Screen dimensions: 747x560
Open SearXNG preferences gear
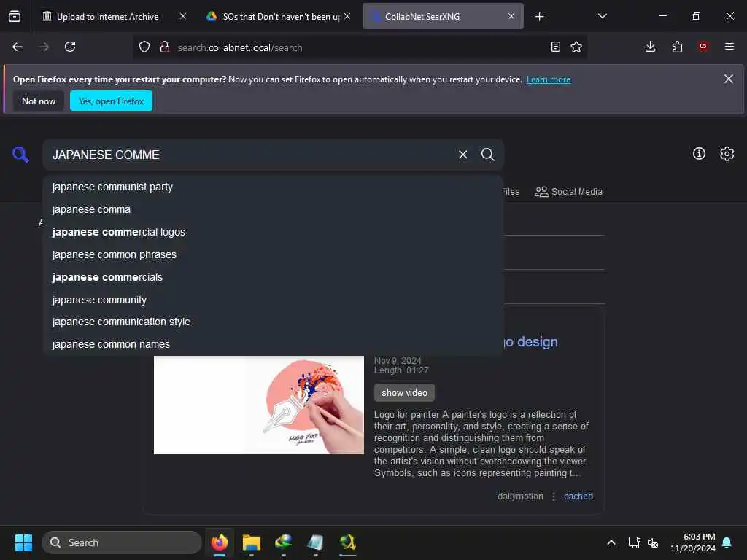coord(727,153)
